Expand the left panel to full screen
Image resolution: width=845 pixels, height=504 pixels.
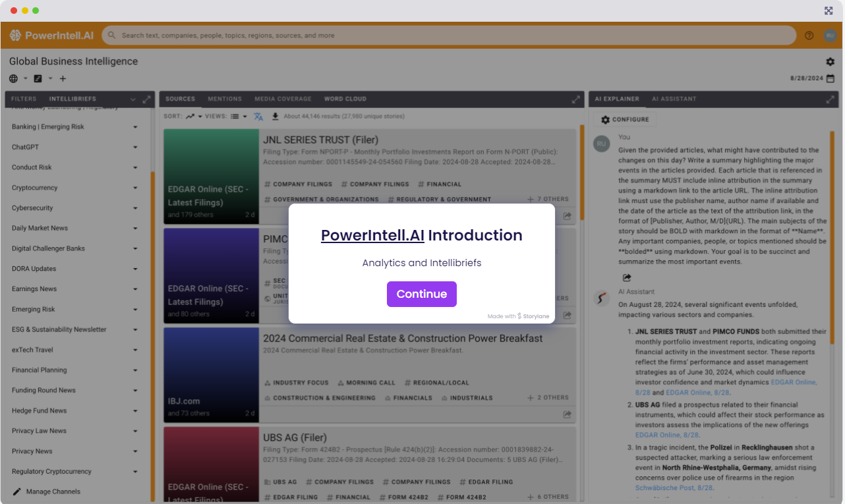(x=146, y=99)
